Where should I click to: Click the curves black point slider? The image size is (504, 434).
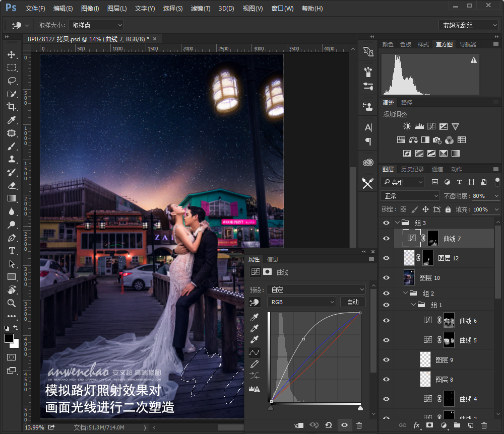tap(271, 408)
